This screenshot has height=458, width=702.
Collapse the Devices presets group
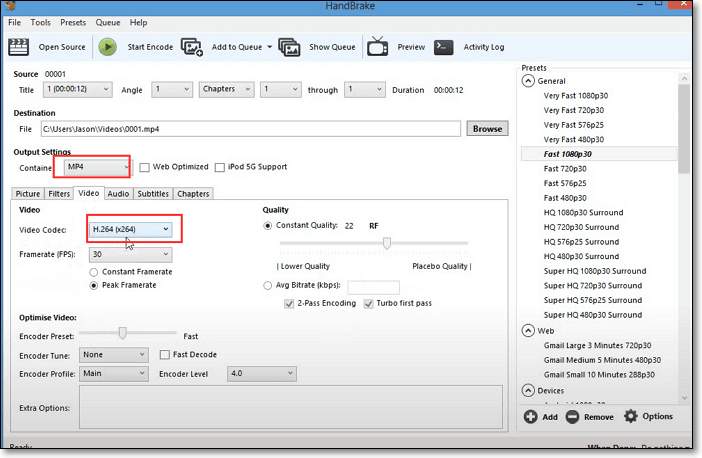pos(528,391)
